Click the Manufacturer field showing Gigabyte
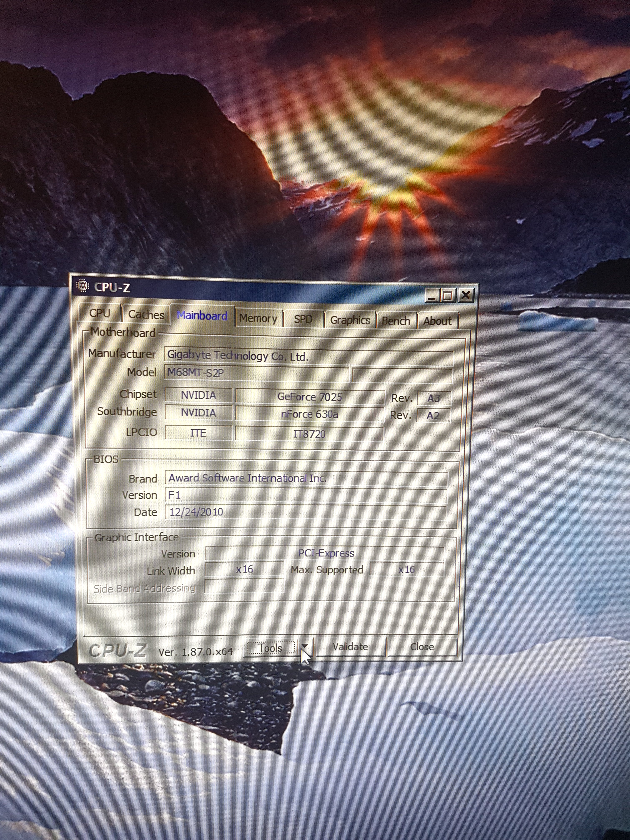 (308, 356)
